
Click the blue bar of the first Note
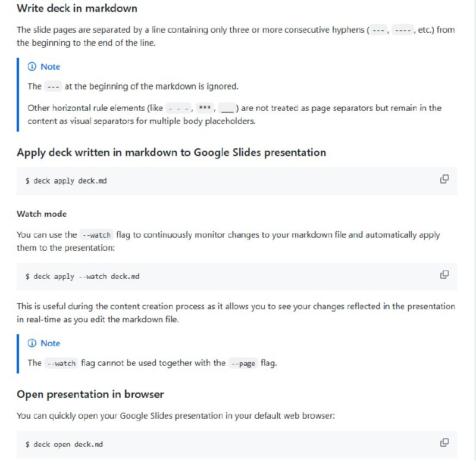(x=17, y=94)
